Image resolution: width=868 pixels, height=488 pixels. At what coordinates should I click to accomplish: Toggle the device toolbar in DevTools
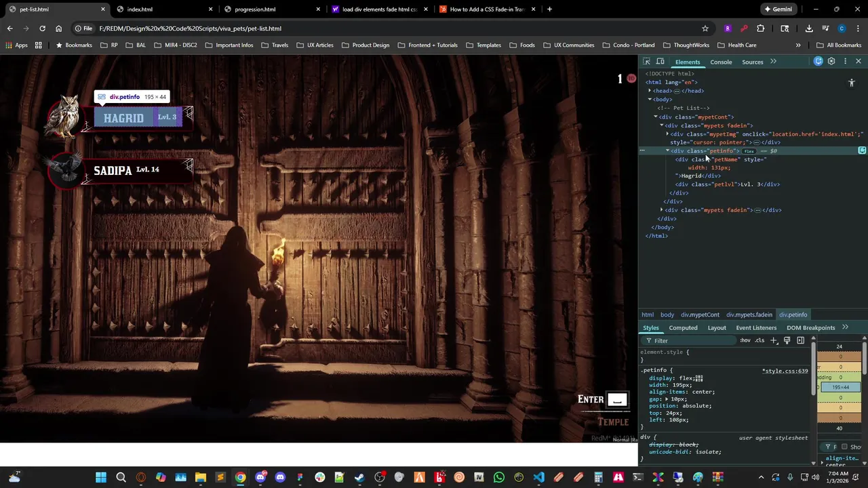[x=660, y=62]
